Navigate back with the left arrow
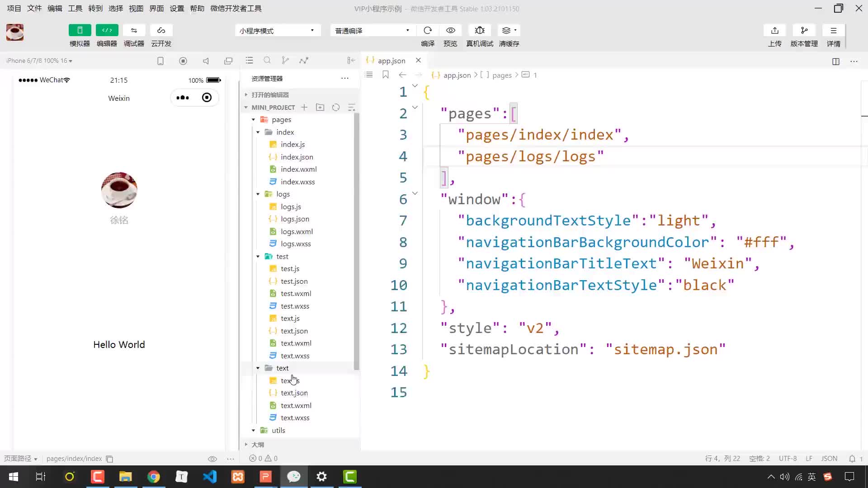Viewport: 868px width, 488px height. click(402, 75)
